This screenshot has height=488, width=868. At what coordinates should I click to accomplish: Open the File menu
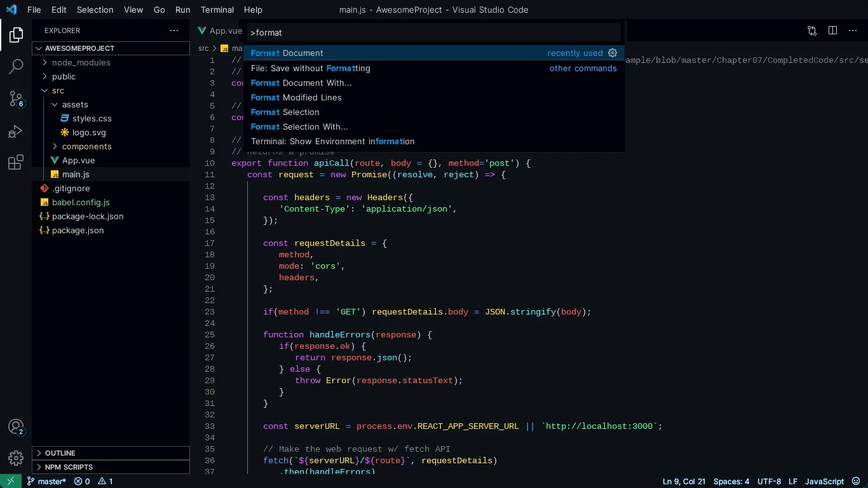tap(34, 10)
